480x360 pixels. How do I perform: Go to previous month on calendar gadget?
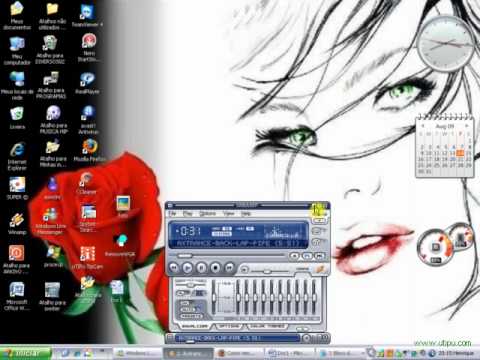423,126
